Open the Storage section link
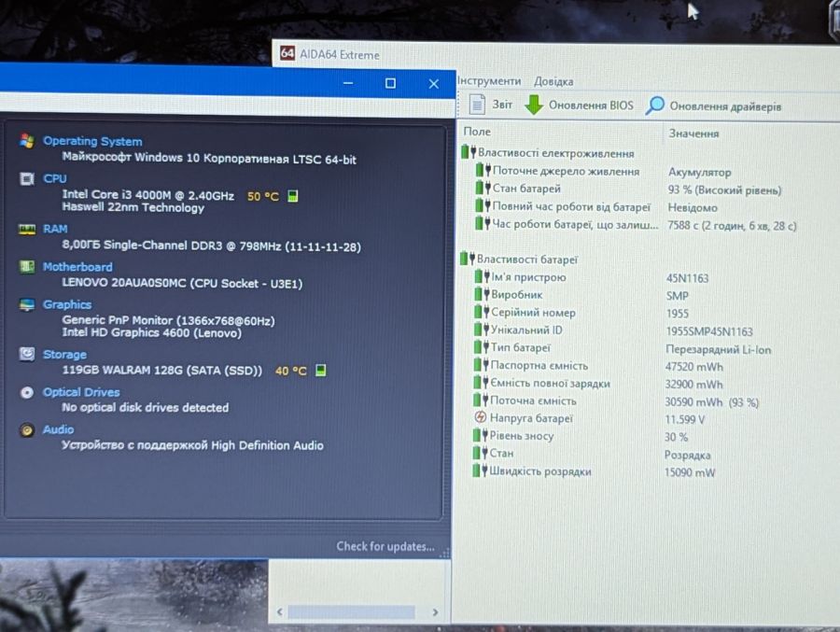The width and height of the screenshot is (840, 632). pyautogui.click(x=64, y=355)
